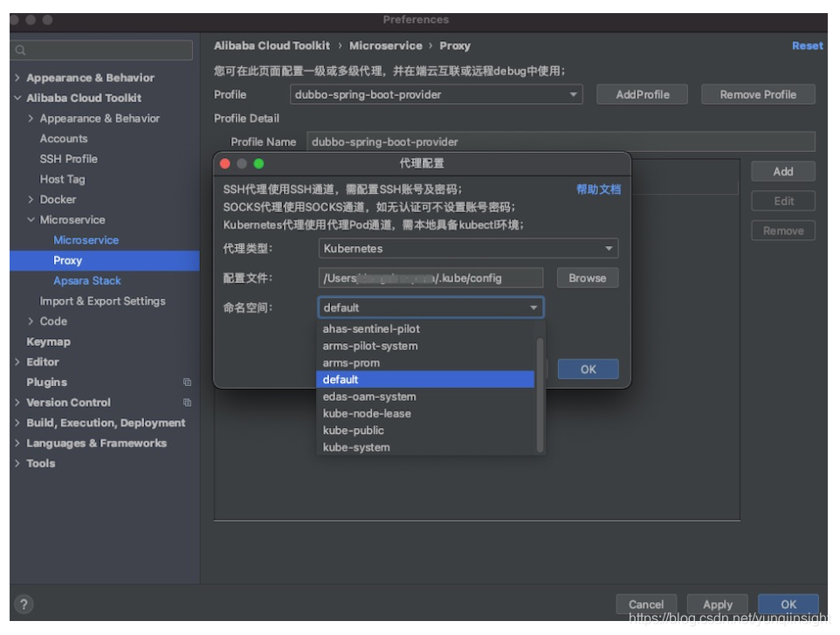The width and height of the screenshot is (840, 635).
Task: Open the 代理类型 Kubernetes dropdown
Action: click(x=468, y=249)
